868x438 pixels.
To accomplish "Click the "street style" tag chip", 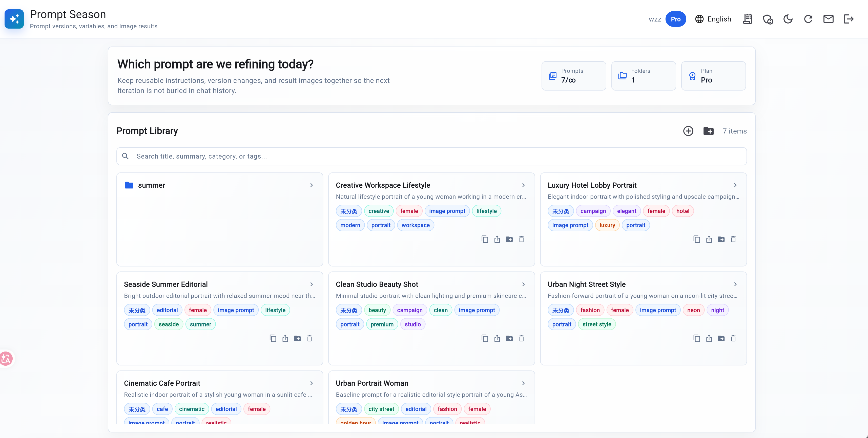I will (597, 324).
